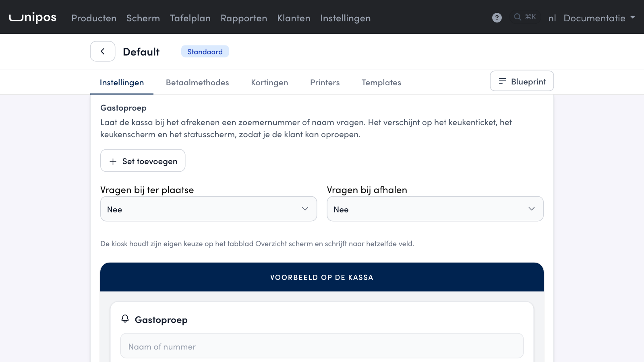Viewport: 644px width, 362px height.
Task: Click the VOORBEELD OP DE KASSA header
Action: tap(322, 277)
